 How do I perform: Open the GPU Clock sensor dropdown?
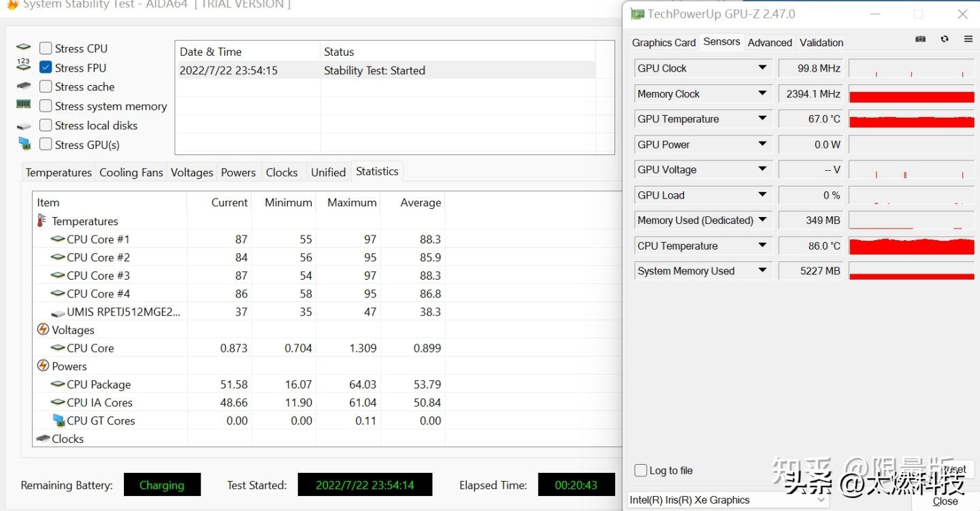pos(762,68)
